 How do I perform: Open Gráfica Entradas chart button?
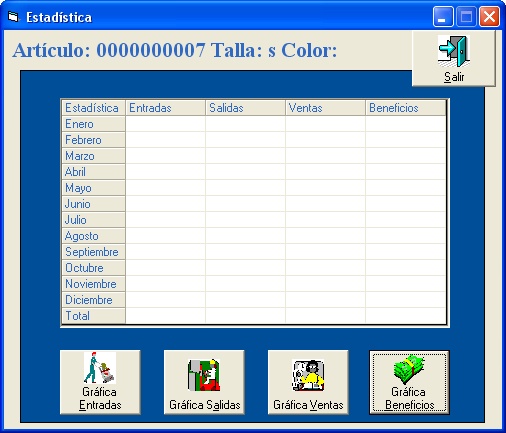(x=100, y=382)
